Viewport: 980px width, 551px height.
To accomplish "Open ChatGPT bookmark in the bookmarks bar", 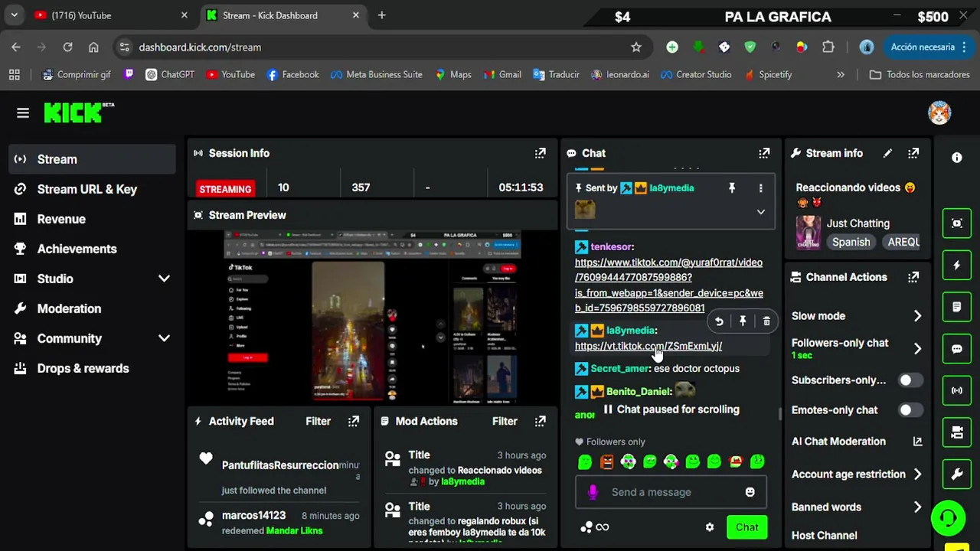I will point(169,74).
